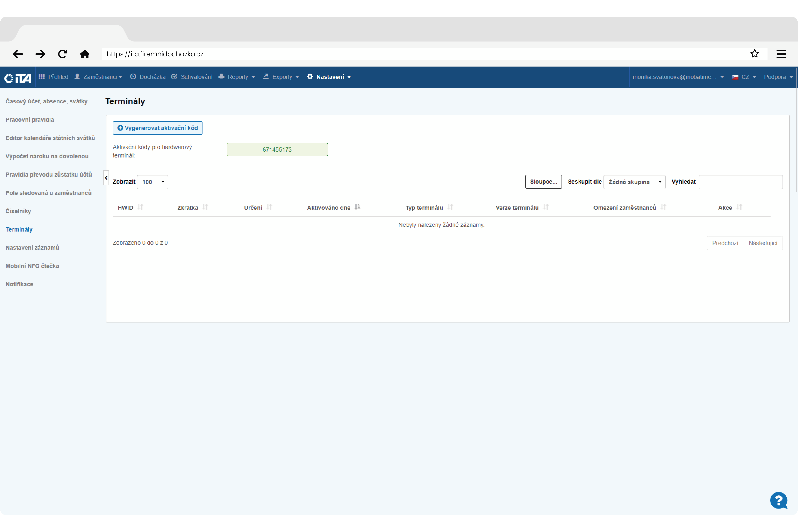Sort by Aktivováno dne sort icon

(x=357, y=207)
